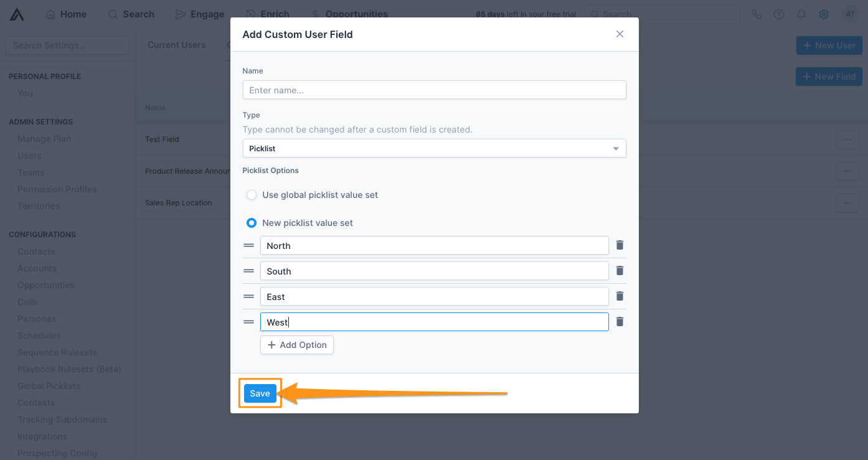
Task: Focus the Enter name input field
Action: click(x=434, y=90)
